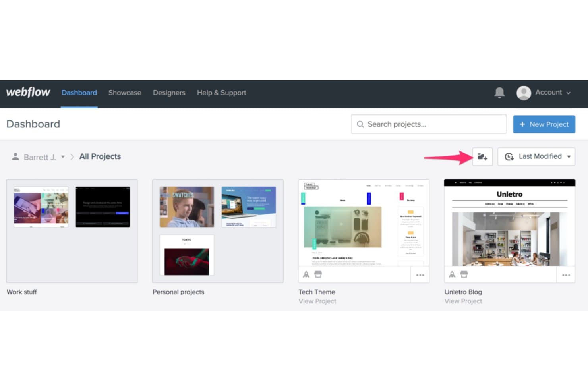Viewport: 588px width, 392px height.
Task: Click the user icon beside Barrett J.
Action: click(x=15, y=156)
